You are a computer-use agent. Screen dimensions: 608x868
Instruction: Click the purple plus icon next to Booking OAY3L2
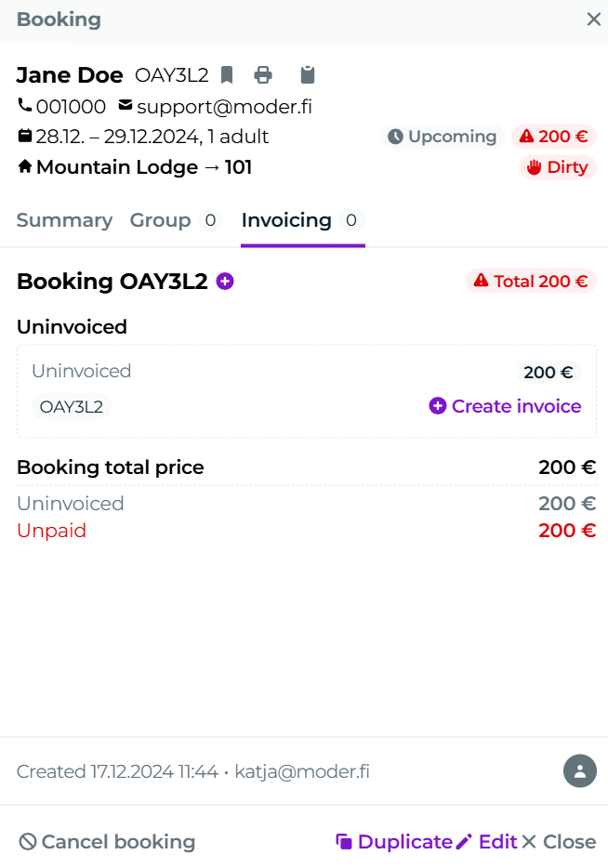click(x=225, y=281)
